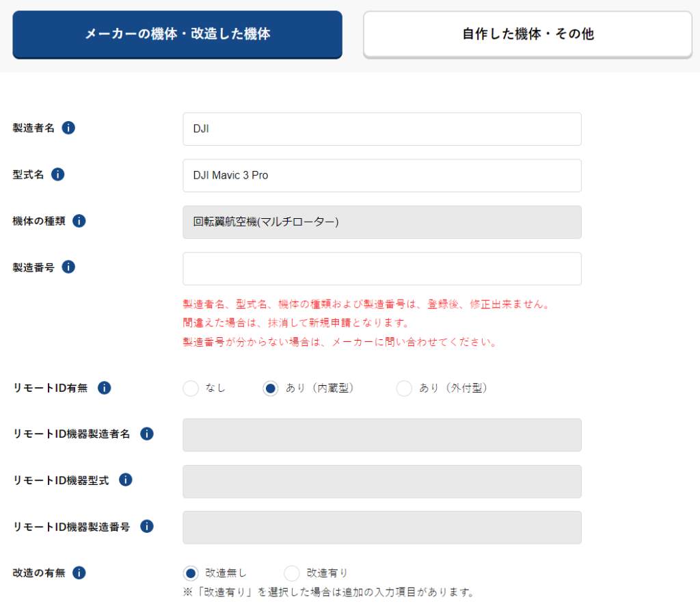Select なし radio for remote ID
Viewport: 700px width, 606px height.
point(191,388)
